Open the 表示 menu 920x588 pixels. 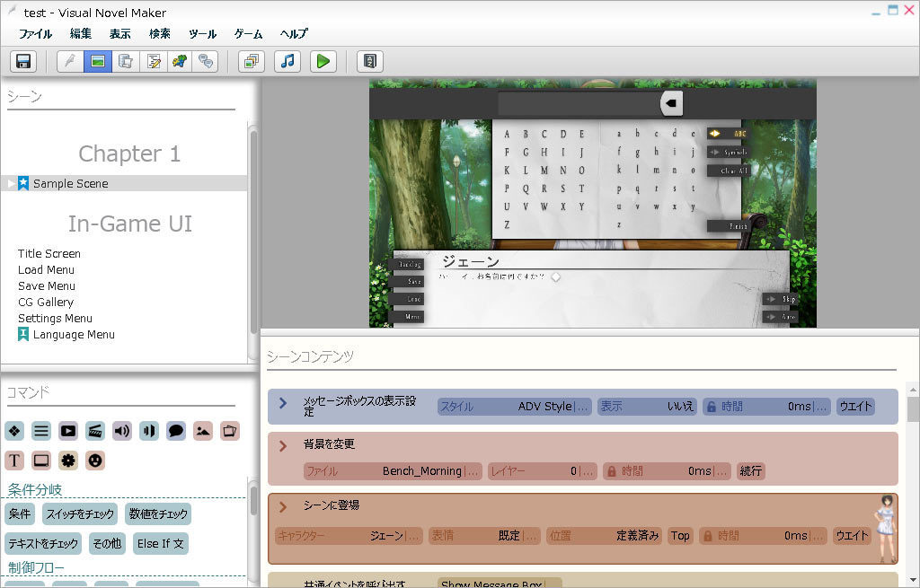coord(120,33)
